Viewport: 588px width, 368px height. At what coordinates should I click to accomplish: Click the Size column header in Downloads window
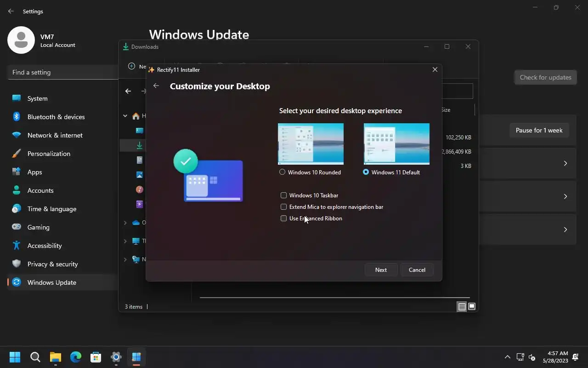446,110
